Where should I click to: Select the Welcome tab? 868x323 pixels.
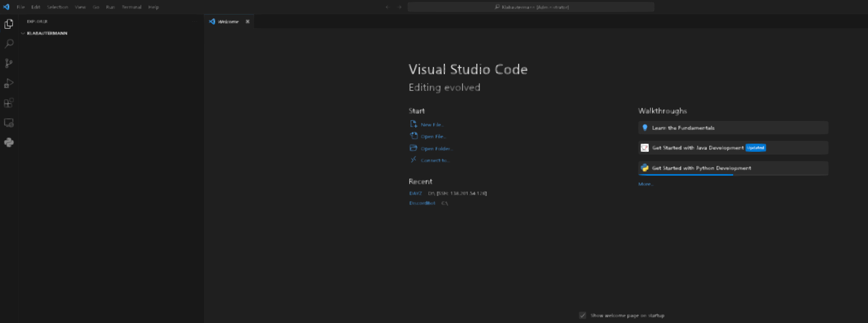[229, 22]
